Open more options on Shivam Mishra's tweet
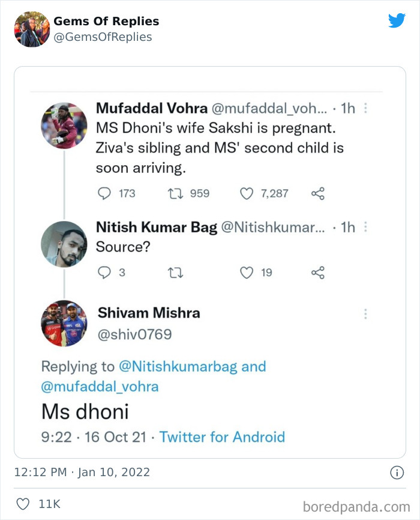This screenshot has height=520, width=420. pos(365,313)
